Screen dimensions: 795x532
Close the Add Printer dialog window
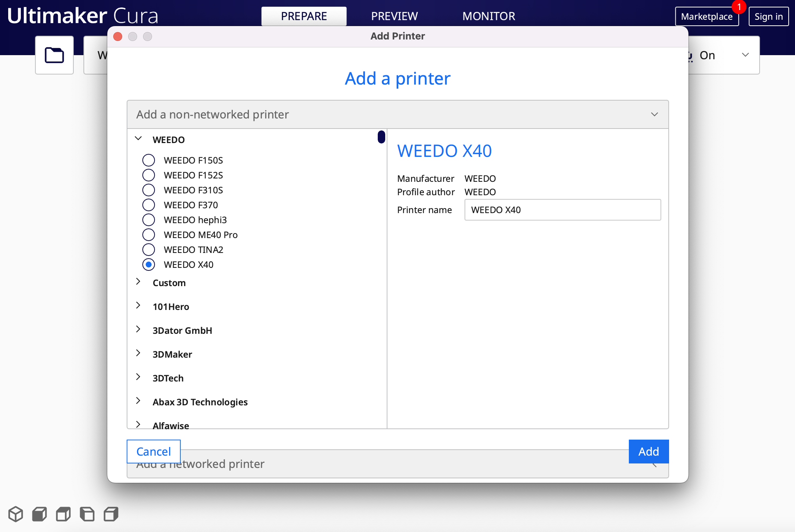click(x=118, y=37)
